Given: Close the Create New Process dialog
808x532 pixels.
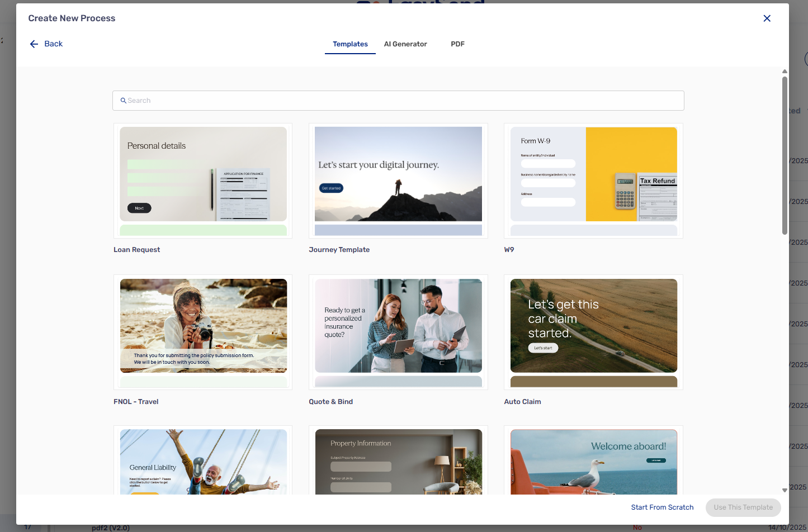Looking at the screenshot, I should pos(767,18).
